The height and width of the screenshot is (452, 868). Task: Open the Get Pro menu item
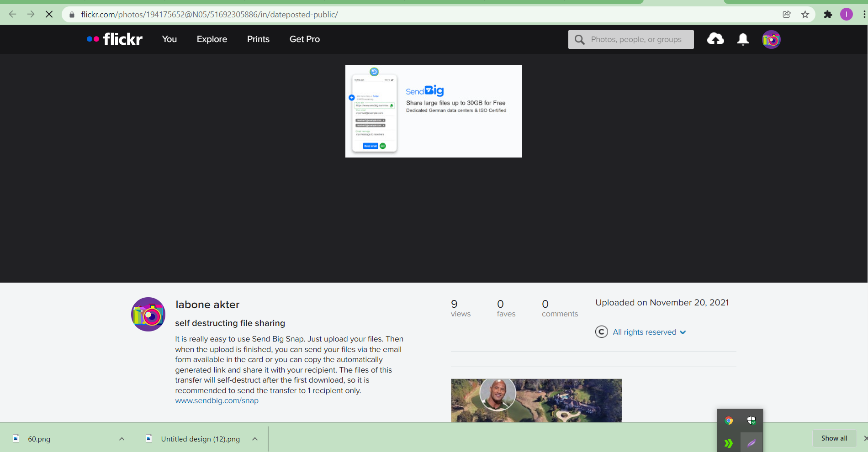click(304, 39)
